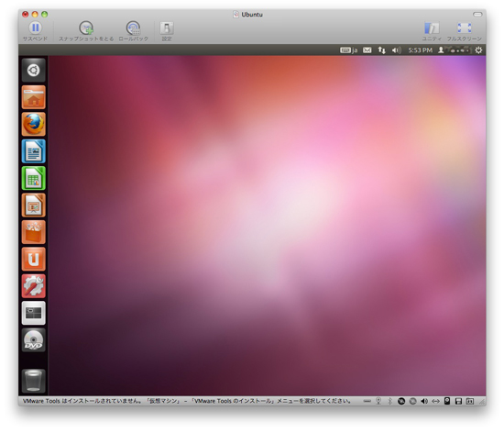The width and height of the screenshot is (504, 433).
Task: Click the gray CD/DVD drive status icon
Action: 412,401
